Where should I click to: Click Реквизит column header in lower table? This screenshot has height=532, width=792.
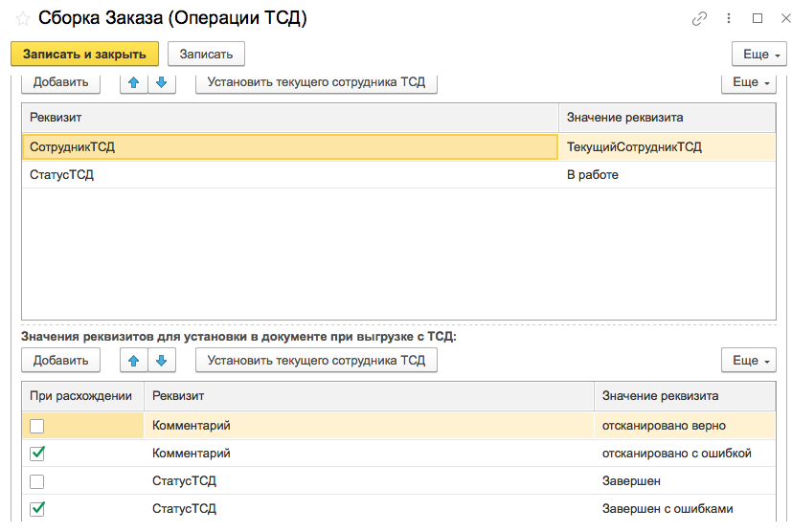tap(370, 396)
